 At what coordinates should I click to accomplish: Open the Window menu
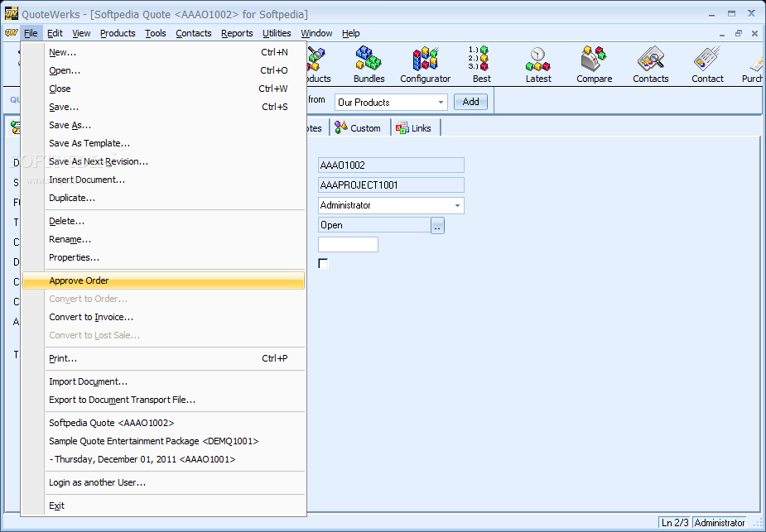(x=316, y=33)
